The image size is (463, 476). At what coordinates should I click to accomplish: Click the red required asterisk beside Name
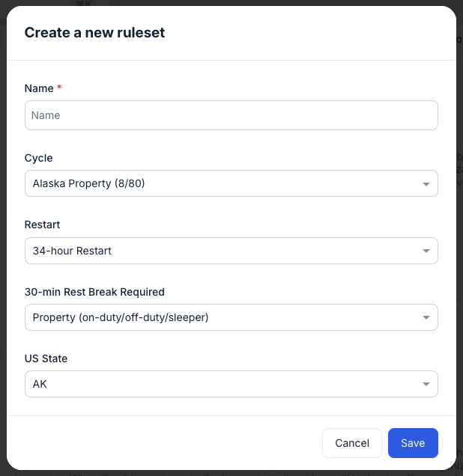(59, 88)
